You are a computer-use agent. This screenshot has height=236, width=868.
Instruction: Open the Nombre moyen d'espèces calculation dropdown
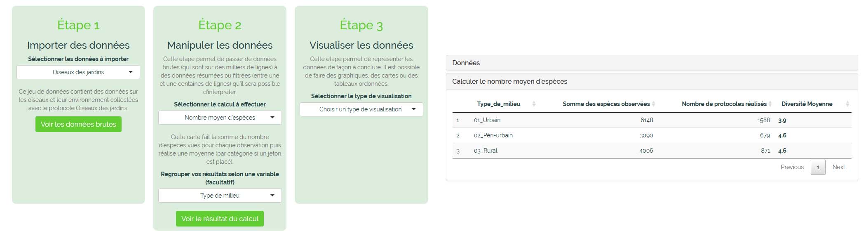(220, 118)
